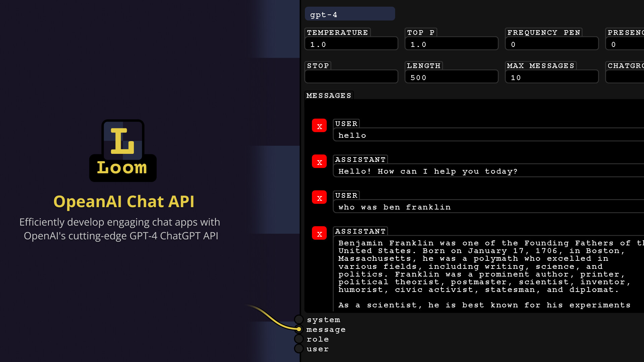Viewport: 644px width, 362px height.
Task: Open the USER role menu on the third message
Action: click(346, 195)
